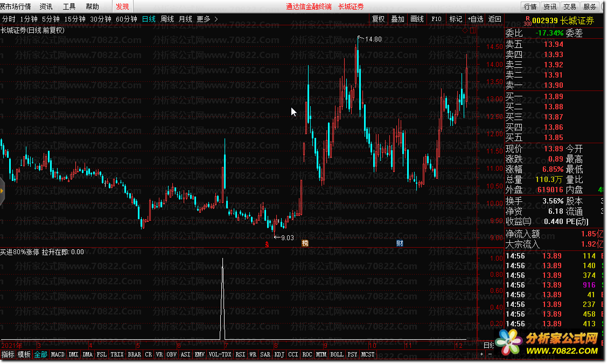Click the 叠加 overlay button

tap(397, 19)
